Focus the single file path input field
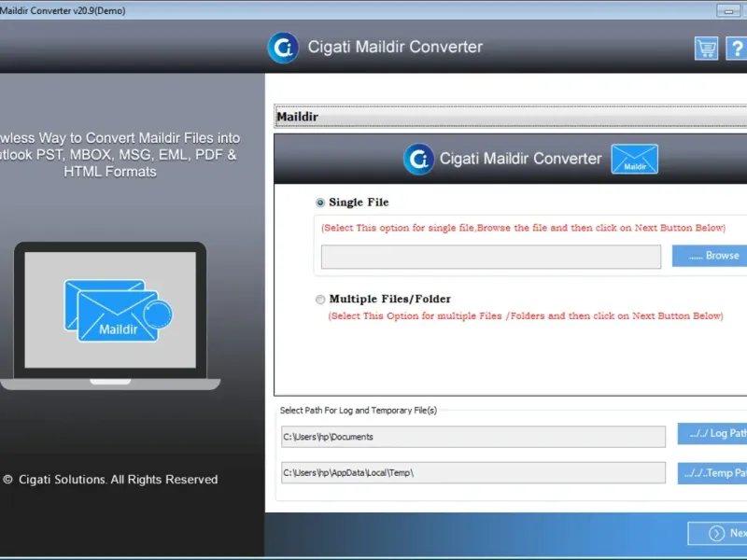 pyautogui.click(x=491, y=258)
